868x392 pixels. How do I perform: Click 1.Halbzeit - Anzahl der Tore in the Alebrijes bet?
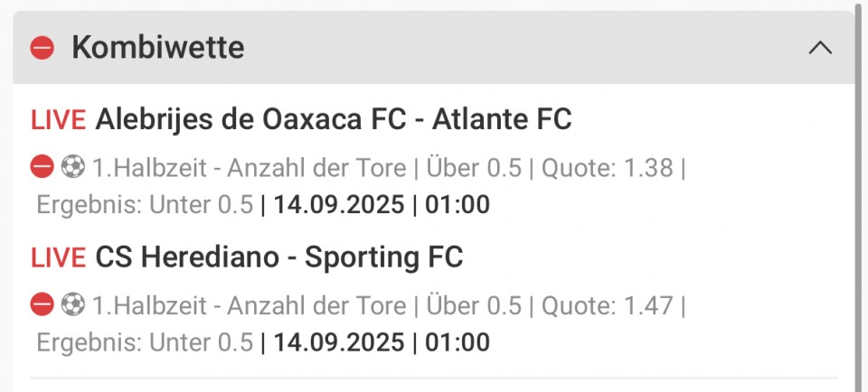coord(250,167)
